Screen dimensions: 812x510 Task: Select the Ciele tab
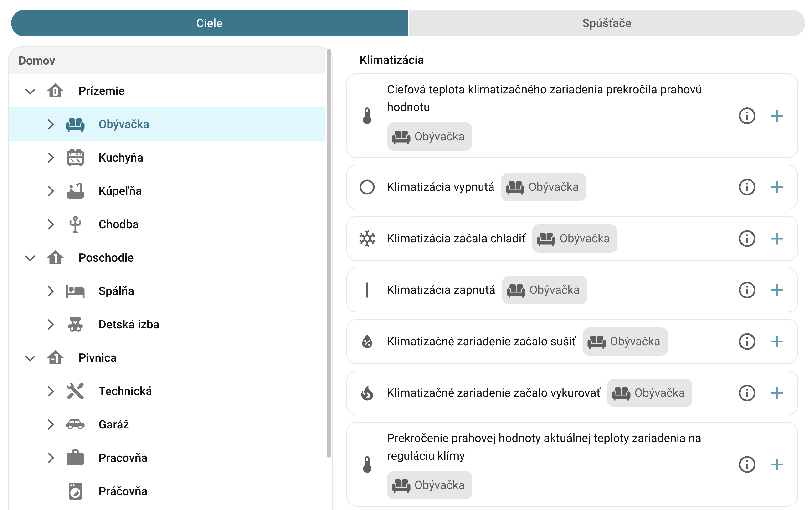(209, 23)
